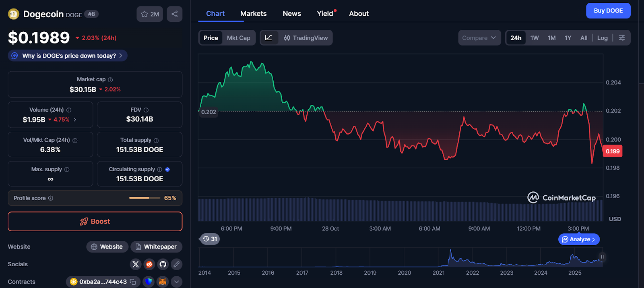The height and width of the screenshot is (288, 644).
Task: Copy the 0xba2a contract address
Action: pos(133,282)
